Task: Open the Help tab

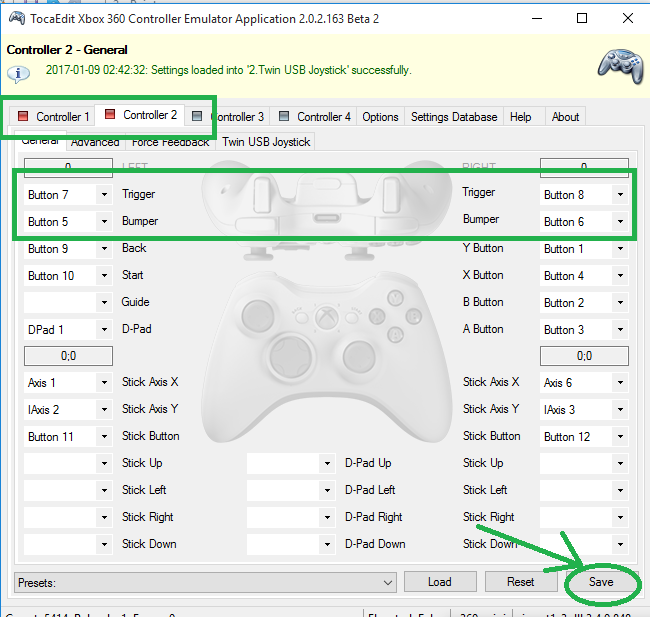Action: [x=521, y=117]
